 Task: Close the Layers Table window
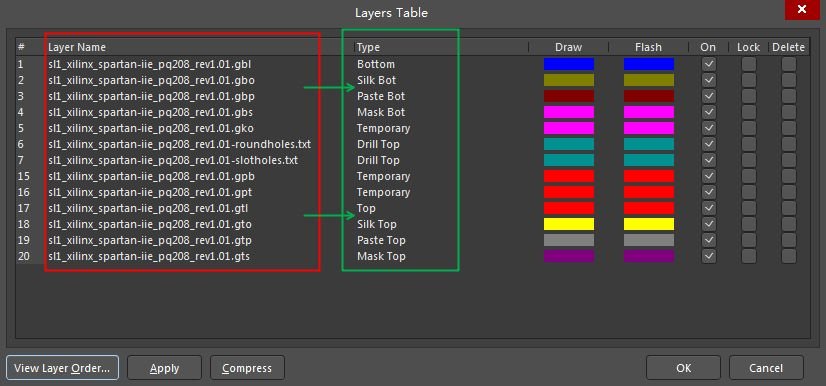pos(802,9)
